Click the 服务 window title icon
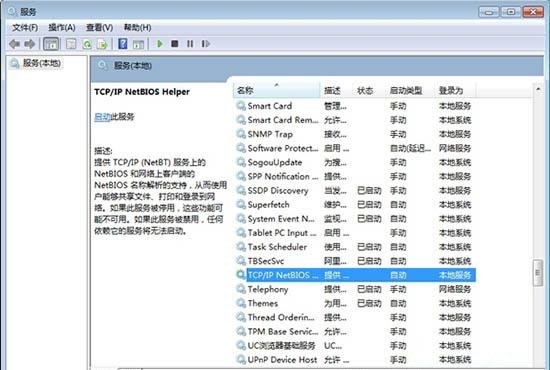 (12, 12)
